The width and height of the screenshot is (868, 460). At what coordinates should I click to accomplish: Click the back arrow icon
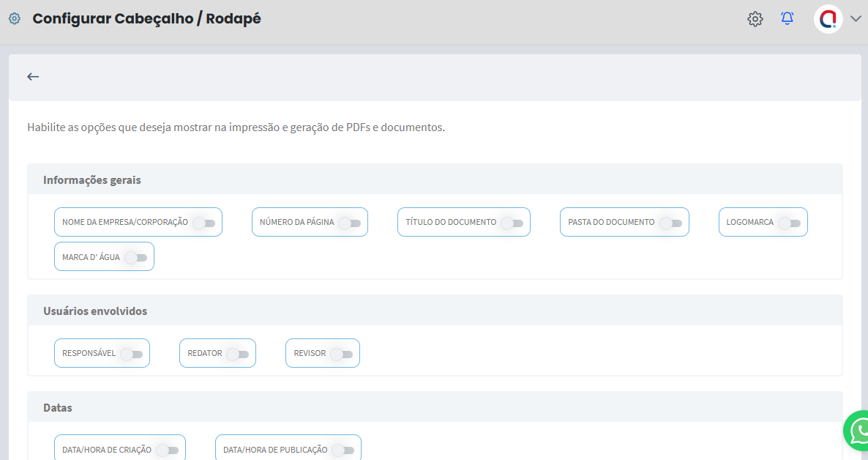(x=33, y=77)
